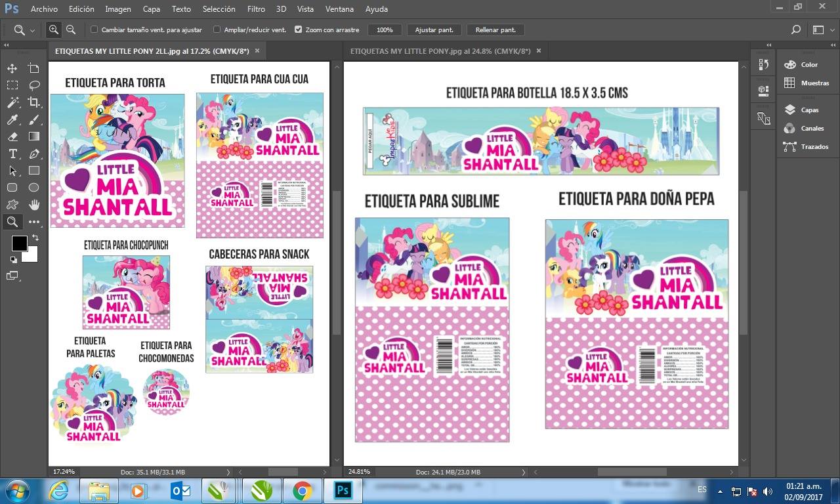This screenshot has width=840, height=504.
Task: Select the Eraser tool
Action: click(x=12, y=136)
